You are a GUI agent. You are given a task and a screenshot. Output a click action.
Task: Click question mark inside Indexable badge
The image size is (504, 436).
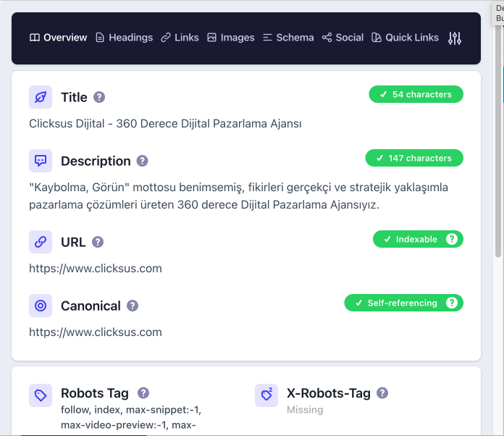pyautogui.click(x=452, y=239)
